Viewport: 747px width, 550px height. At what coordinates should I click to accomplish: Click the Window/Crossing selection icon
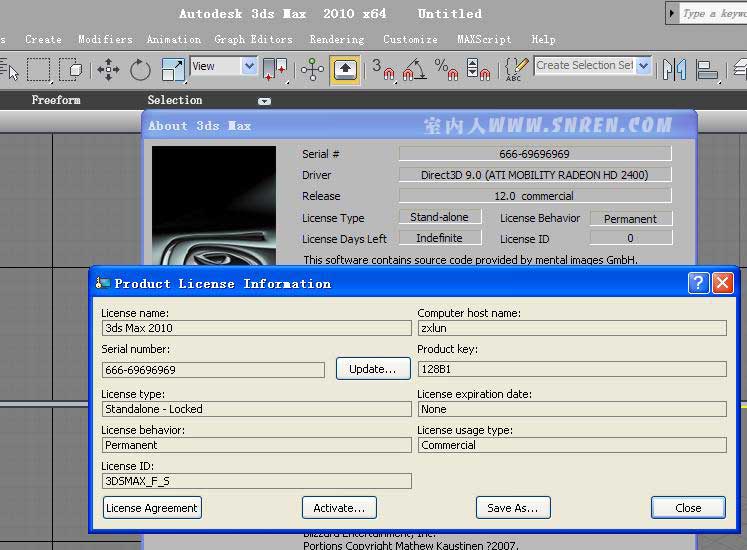(71, 69)
